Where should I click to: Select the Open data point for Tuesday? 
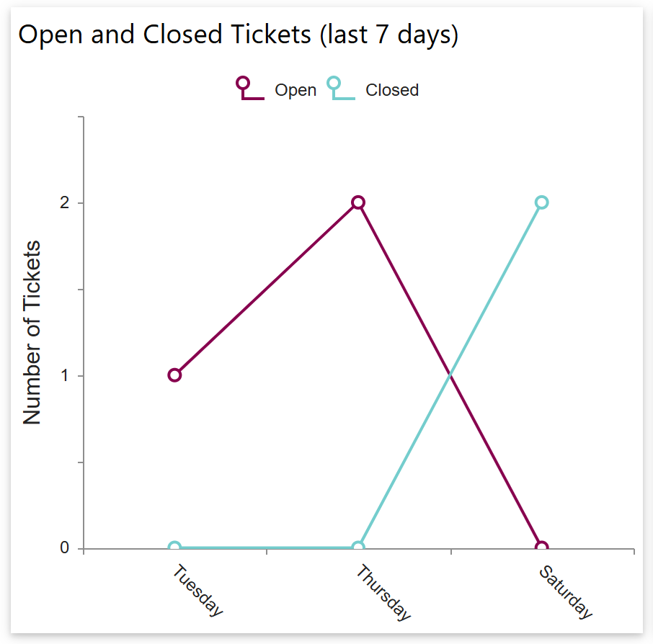click(174, 375)
